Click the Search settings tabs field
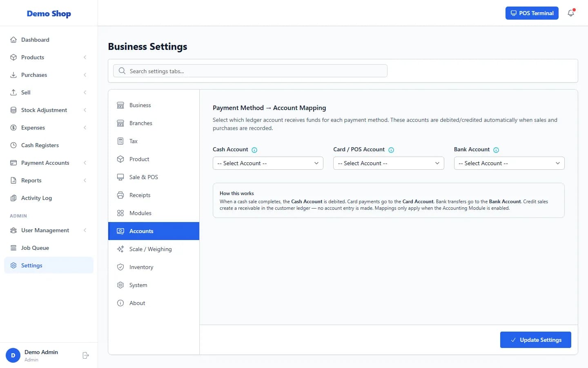This screenshot has height=368, width=588. (x=250, y=71)
